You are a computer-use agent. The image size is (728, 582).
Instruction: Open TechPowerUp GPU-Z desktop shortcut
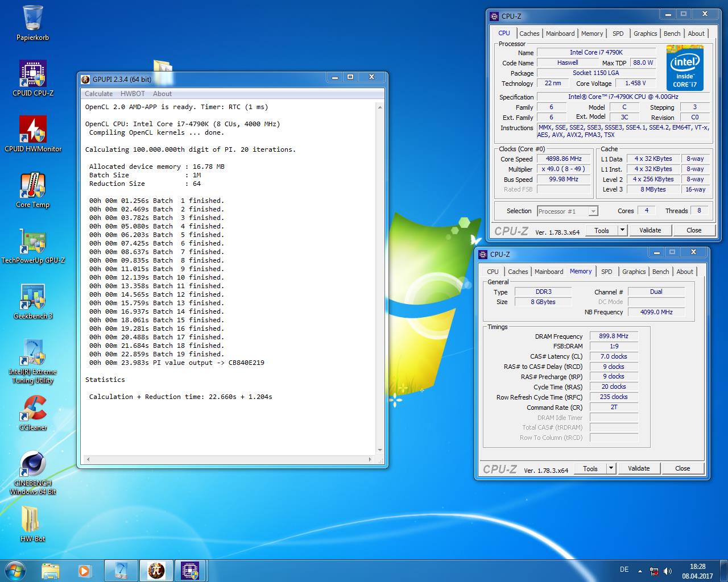point(32,246)
